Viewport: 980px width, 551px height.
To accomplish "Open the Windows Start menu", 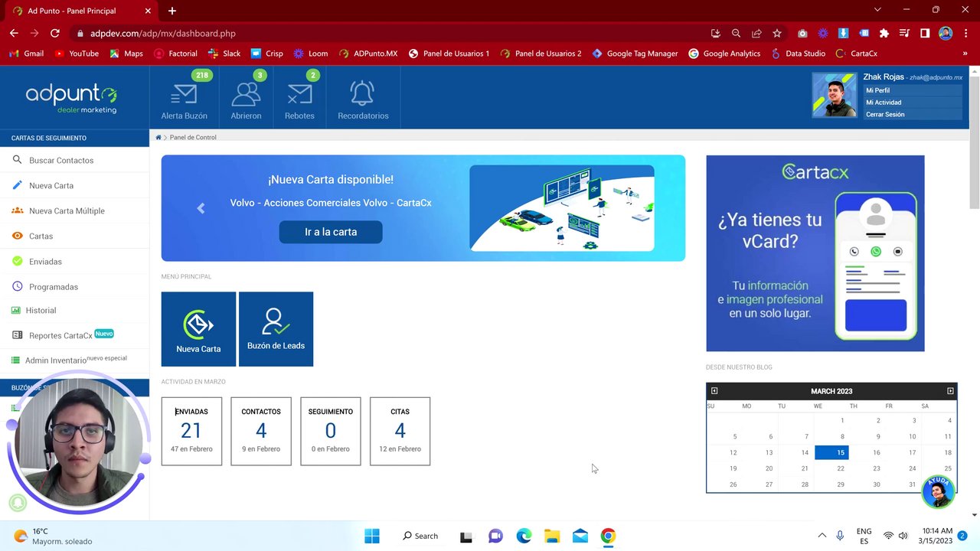I will point(372,536).
